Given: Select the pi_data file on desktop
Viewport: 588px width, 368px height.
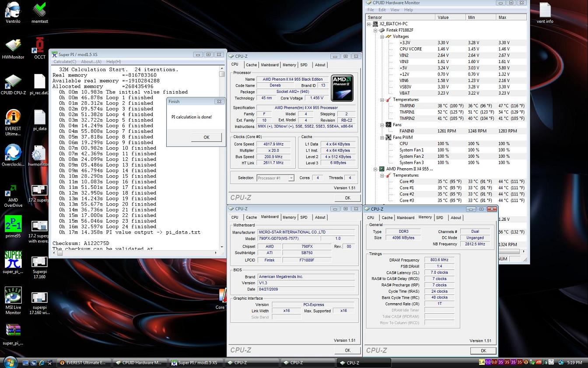Looking at the screenshot, I should (x=40, y=120).
